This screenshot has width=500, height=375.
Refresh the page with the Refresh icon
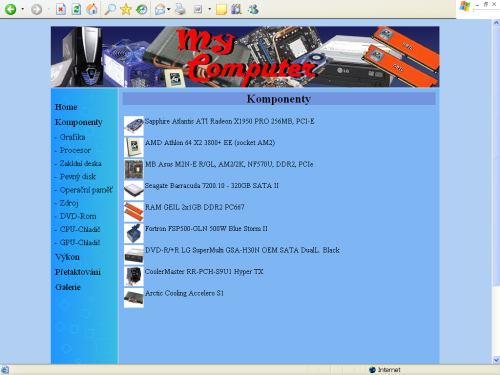click(x=76, y=9)
